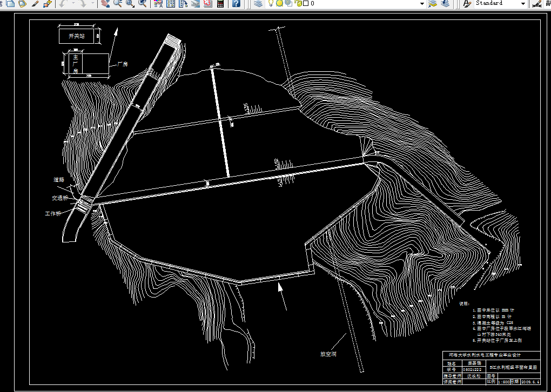Image resolution: width=551 pixels, height=392 pixels.
Task: Open the Standard text style dropdown
Action: [523, 3]
